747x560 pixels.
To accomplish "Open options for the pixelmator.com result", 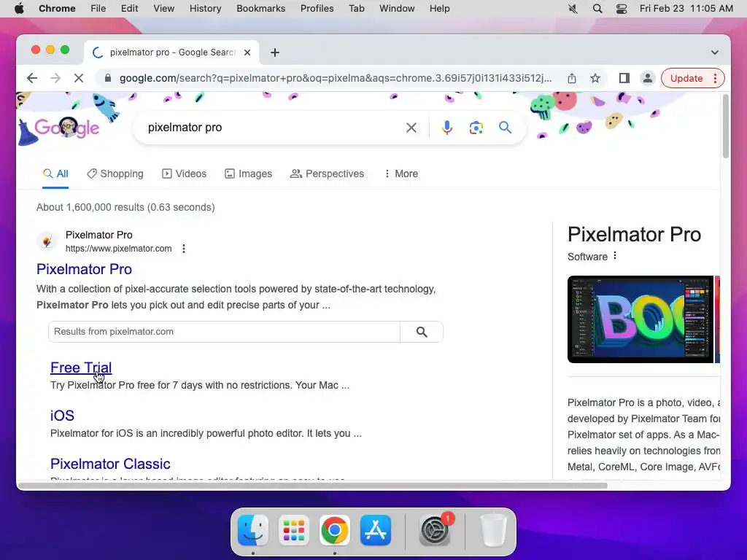I will [184, 249].
